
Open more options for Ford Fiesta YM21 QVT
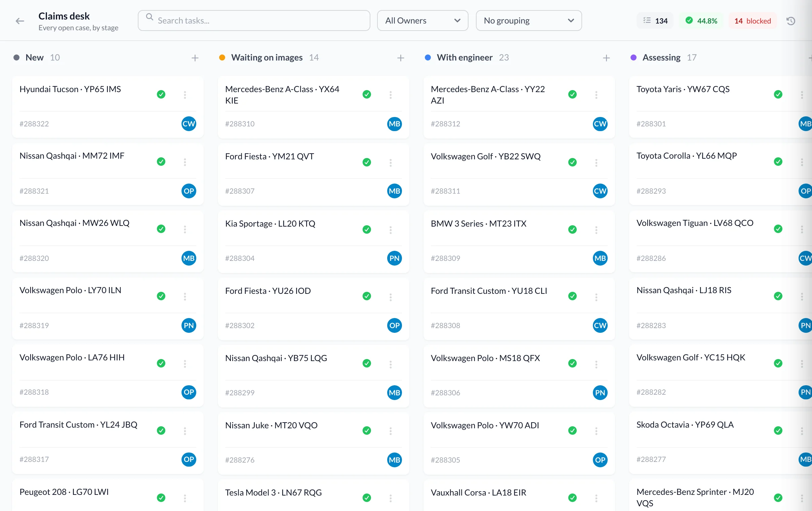(391, 163)
